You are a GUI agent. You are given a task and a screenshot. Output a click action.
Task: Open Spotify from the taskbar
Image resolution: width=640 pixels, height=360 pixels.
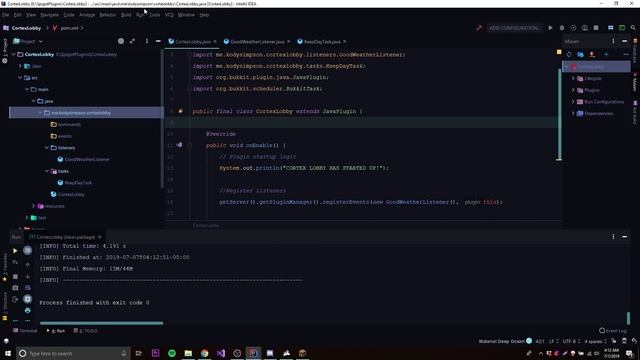coord(172,353)
